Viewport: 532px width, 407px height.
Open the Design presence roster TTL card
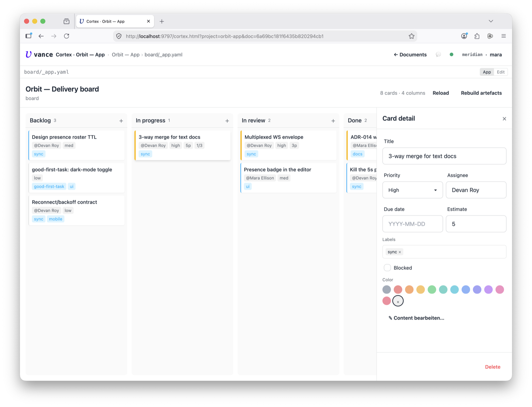pyautogui.click(x=76, y=145)
